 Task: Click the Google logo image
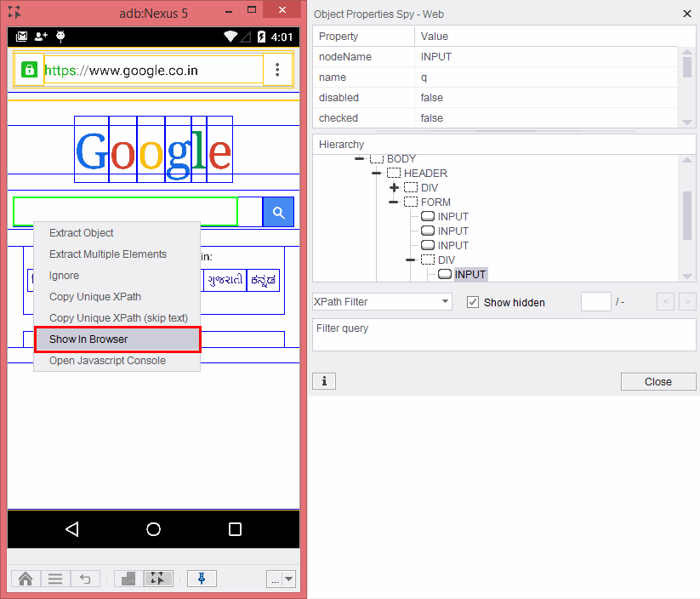click(154, 151)
